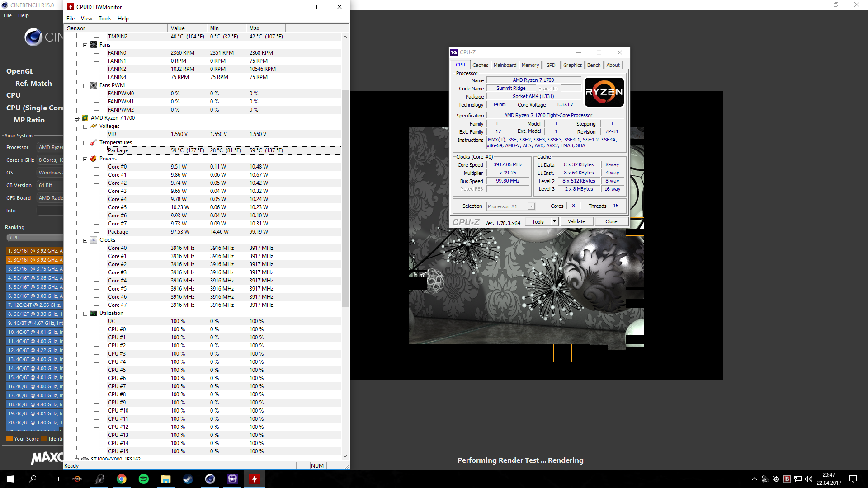
Task: Click HWMonitor scrollbar down arrow
Action: pyautogui.click(x=345, y=456)
